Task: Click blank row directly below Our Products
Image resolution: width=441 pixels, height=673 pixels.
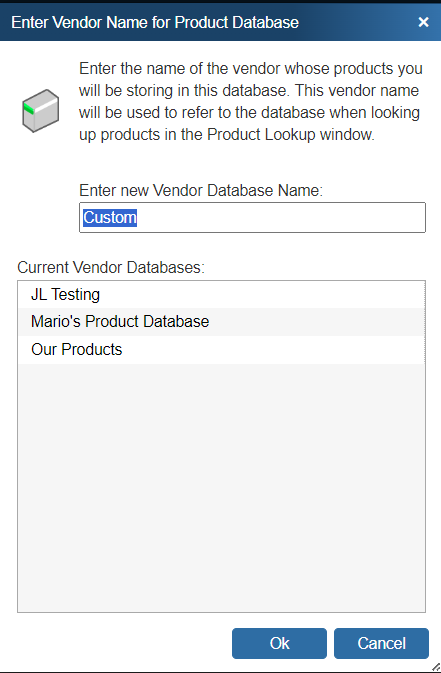Action: click(222, 378)
